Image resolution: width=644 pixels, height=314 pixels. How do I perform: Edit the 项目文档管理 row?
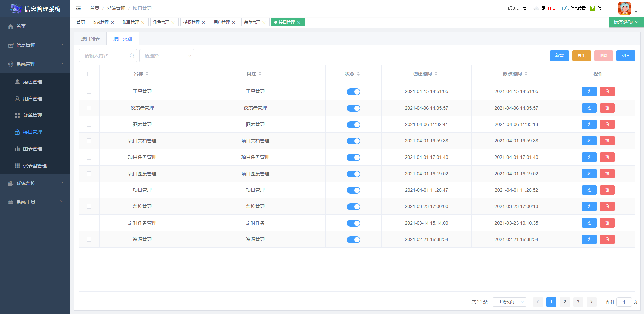pos(589,141)
